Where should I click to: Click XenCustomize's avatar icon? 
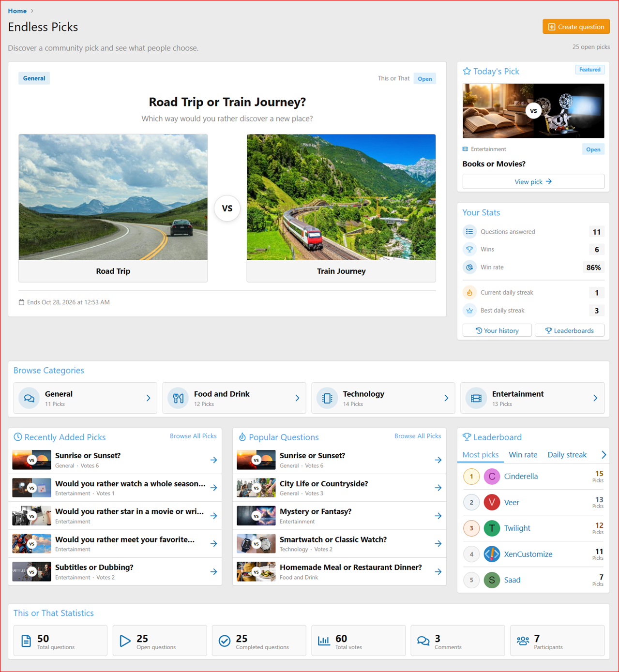coord(492,554)
